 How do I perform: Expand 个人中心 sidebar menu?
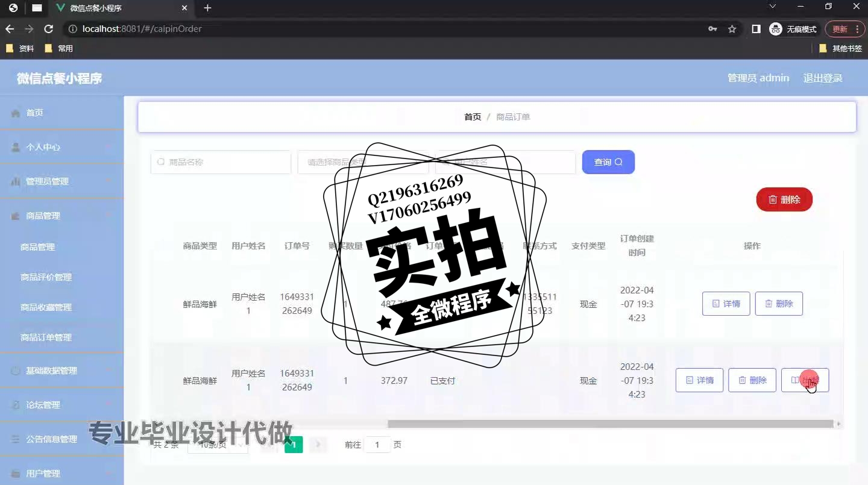point(61,147)
